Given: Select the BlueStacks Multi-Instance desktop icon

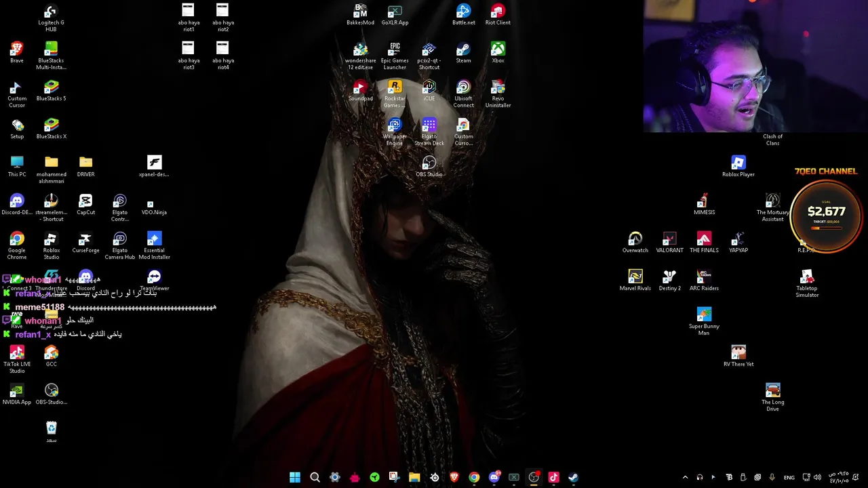Looking at the screenshot, I should coord(51,56).
